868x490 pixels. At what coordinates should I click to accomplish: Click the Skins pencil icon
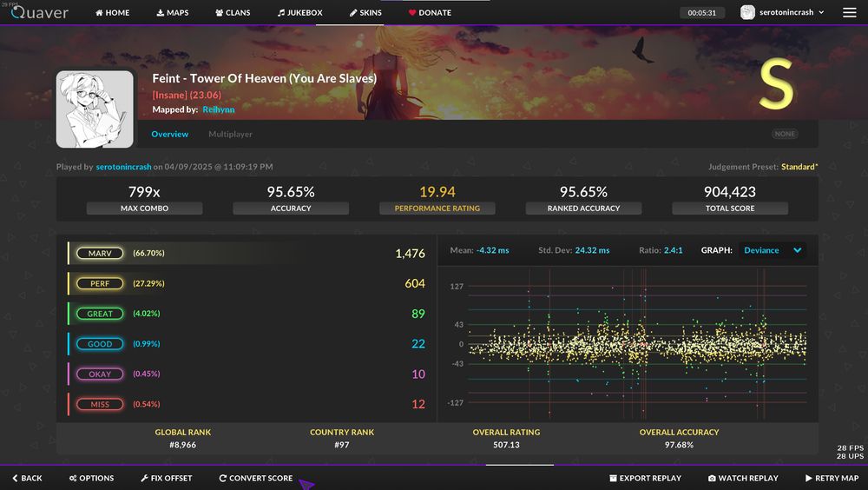[x=353, y=12]
